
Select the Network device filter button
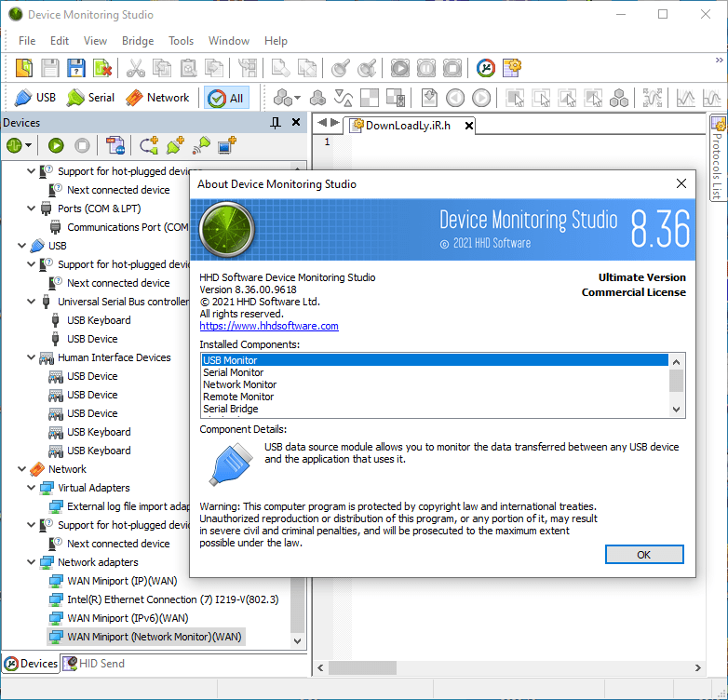click(x=156, y=98)
